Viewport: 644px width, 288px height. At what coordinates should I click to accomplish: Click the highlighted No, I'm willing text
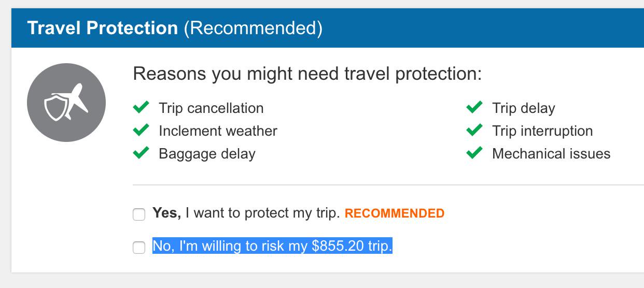(272, 246)
